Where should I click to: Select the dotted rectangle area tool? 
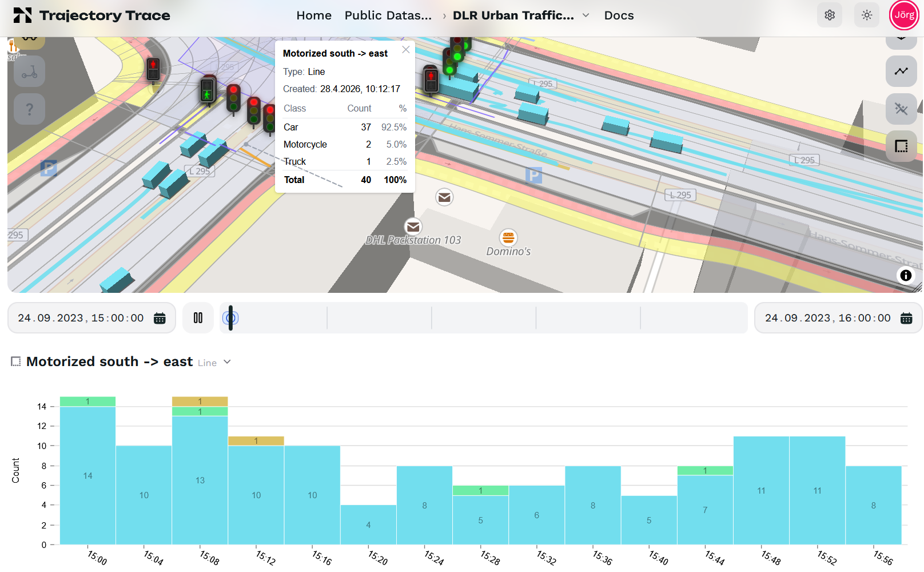(x=901, y=146)
